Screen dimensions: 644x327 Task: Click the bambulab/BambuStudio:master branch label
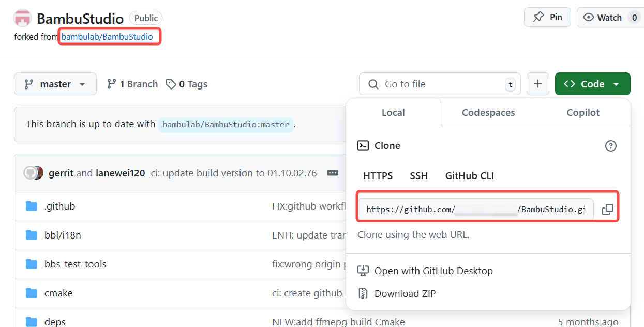[226, 124]
